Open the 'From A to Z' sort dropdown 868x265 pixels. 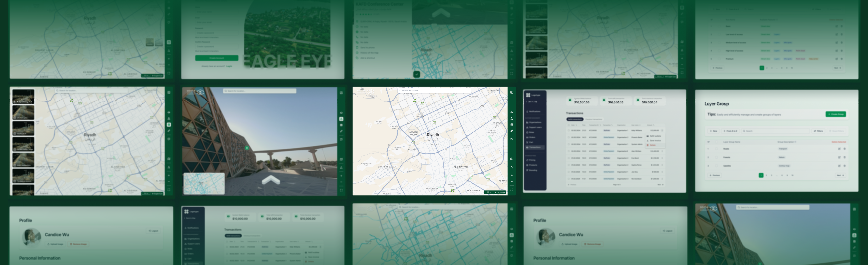[730, 131]
